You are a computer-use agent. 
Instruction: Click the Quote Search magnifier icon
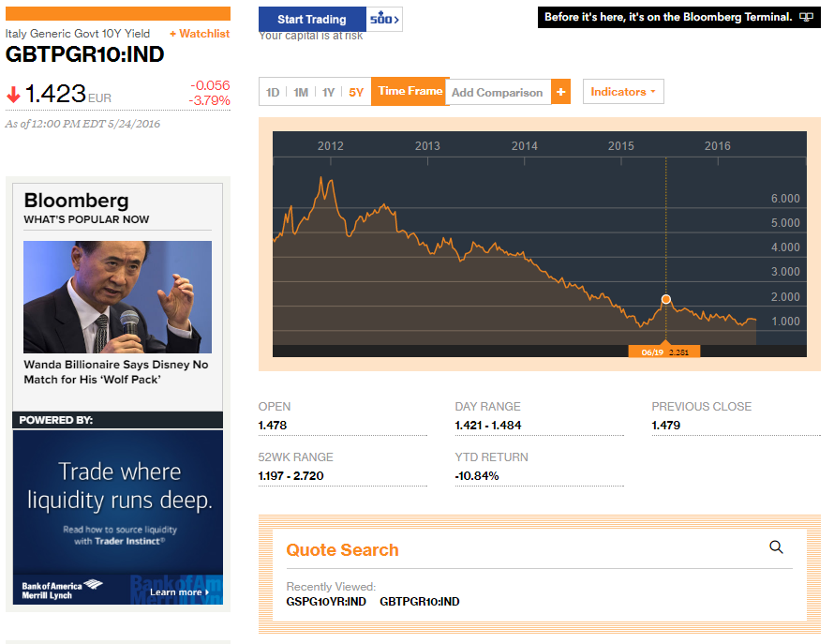(x=776, y=547)
